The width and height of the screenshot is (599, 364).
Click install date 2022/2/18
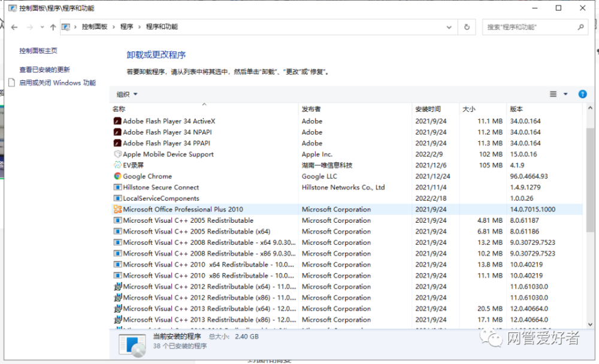(431, 198)
